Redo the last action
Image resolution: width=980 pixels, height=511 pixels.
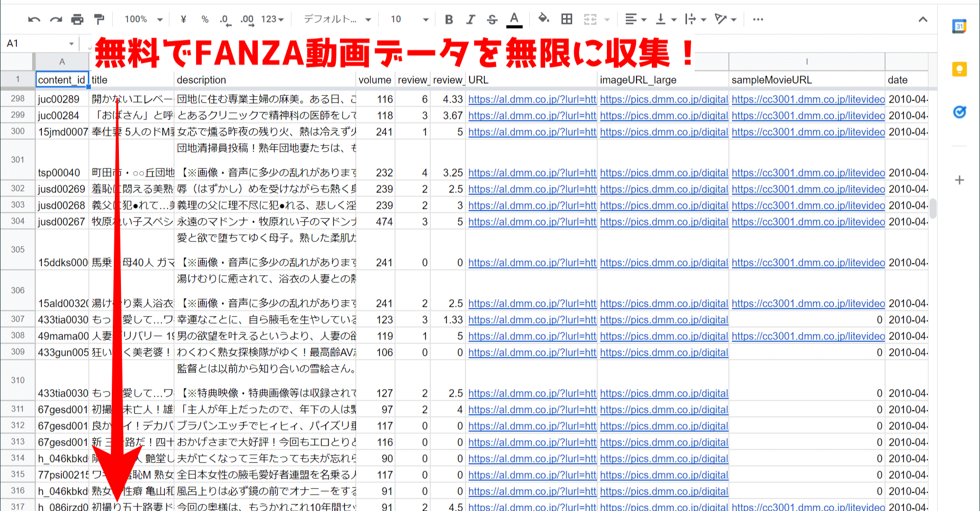pyautogui.click(x=55, y=19)
